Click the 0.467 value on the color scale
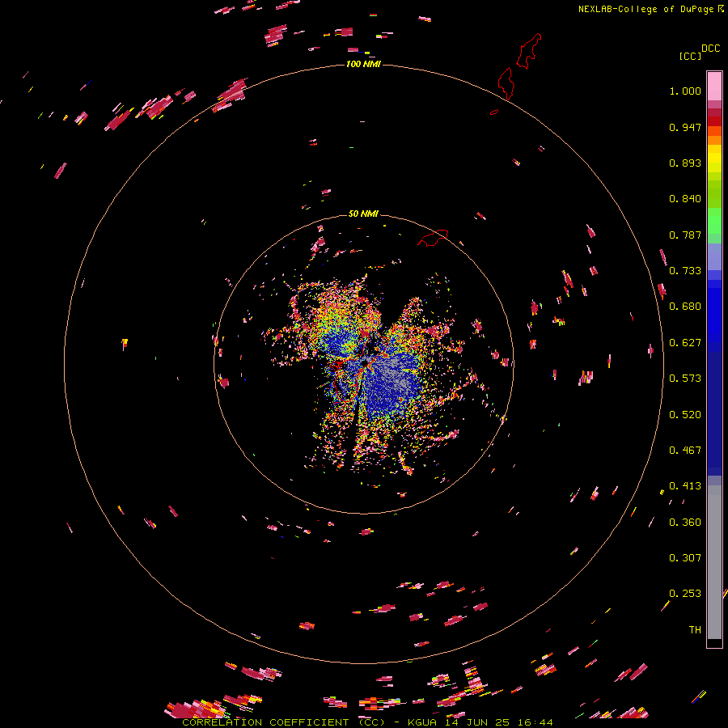This screenshot has height=728, width=728. tap(685, 451)
